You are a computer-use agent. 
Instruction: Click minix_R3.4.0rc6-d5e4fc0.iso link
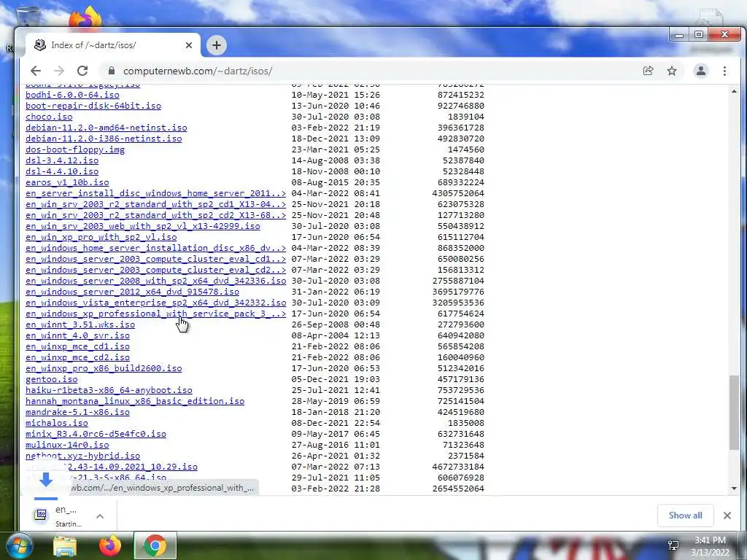coord(96,435)
